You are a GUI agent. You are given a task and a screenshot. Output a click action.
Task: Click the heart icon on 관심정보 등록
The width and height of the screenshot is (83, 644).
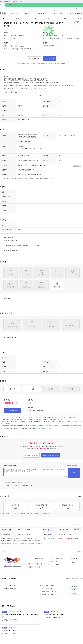click(x=30, y=59)
